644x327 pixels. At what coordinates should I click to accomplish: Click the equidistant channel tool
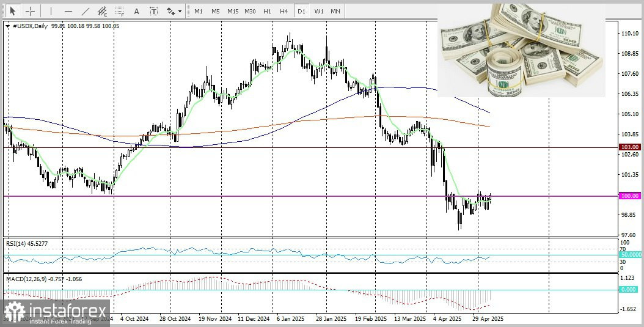(x=102, y=11)
